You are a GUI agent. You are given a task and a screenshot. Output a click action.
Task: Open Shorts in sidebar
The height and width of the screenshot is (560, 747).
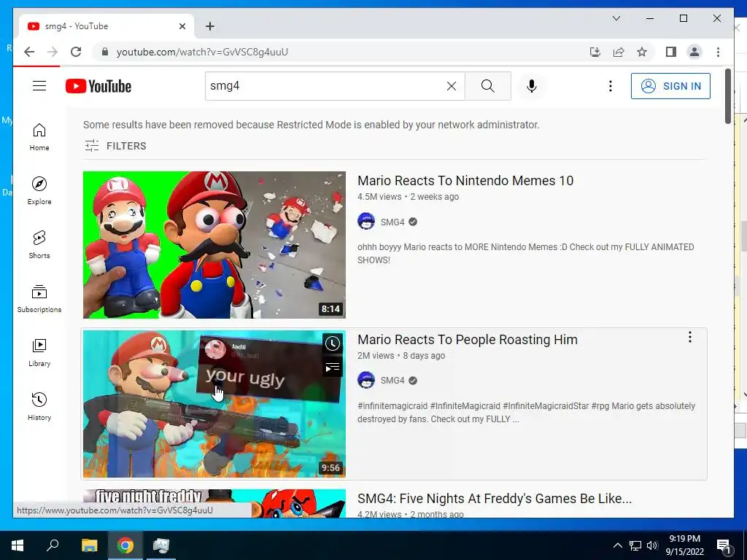coord(39,245)
